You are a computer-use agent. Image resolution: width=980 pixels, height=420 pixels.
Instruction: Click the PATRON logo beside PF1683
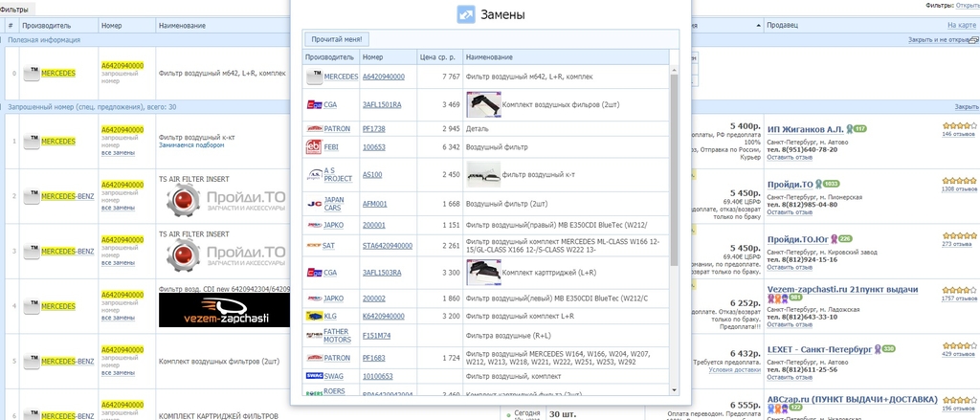pyautogui.click(x=314, y=358)
